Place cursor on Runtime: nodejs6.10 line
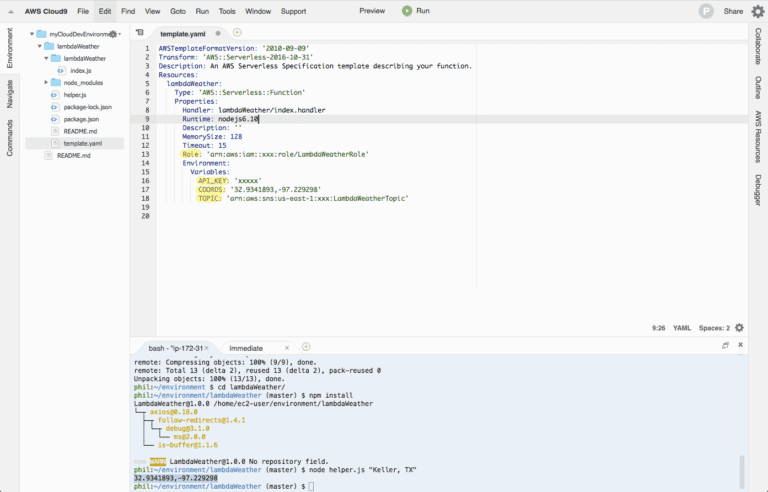Image resolution: width=768 pixels, height=492 pixels. (220, 119)
